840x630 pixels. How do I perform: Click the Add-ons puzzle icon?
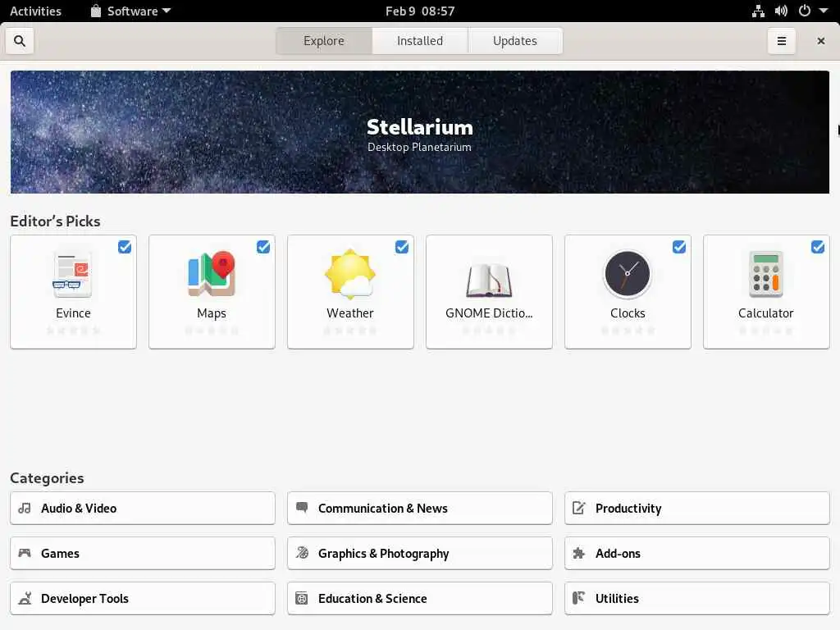pyautogui.click(x=578, y=553)
